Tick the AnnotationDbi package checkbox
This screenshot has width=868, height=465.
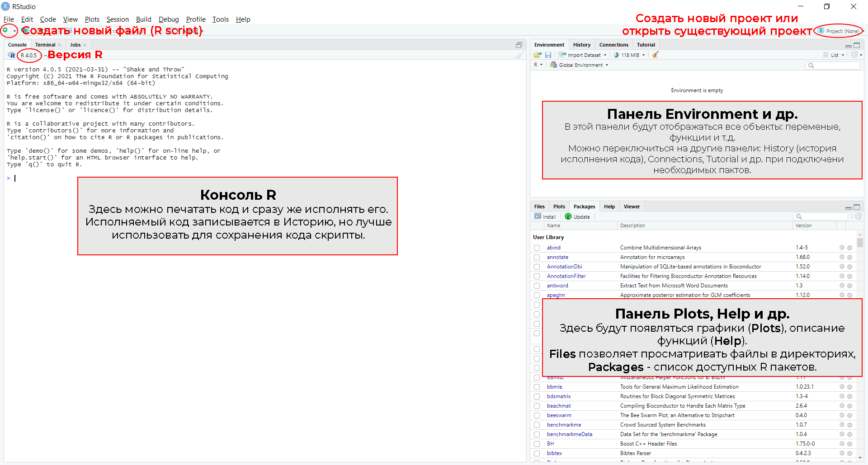point(537,267)
